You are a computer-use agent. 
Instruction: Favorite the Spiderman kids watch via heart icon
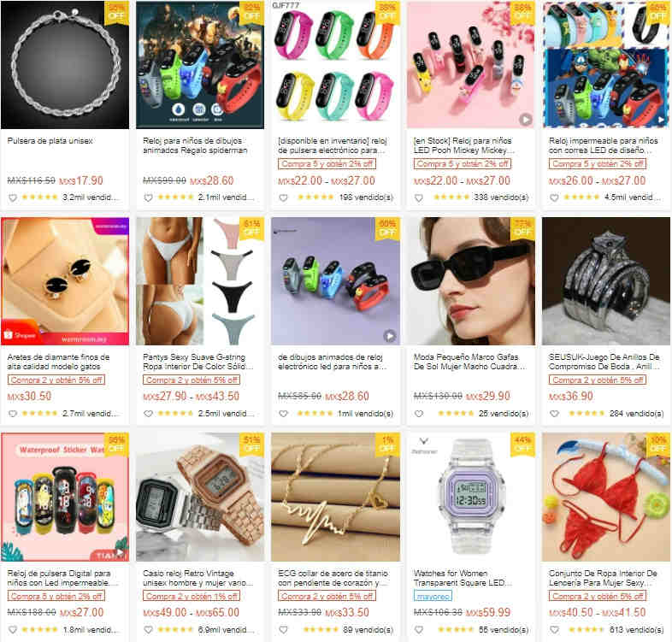click(x=148, y=198)
